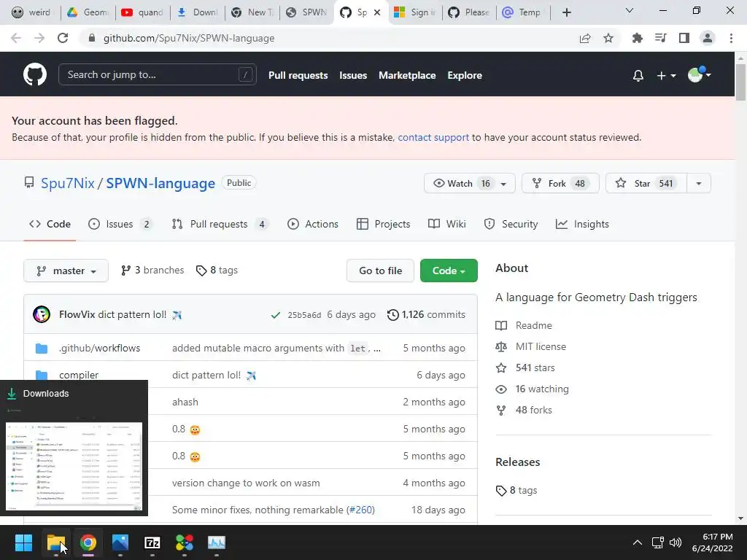Expand the Star lists dropdown arrow
This screenshot has width=747, height=560.
[x=699, y=183]
